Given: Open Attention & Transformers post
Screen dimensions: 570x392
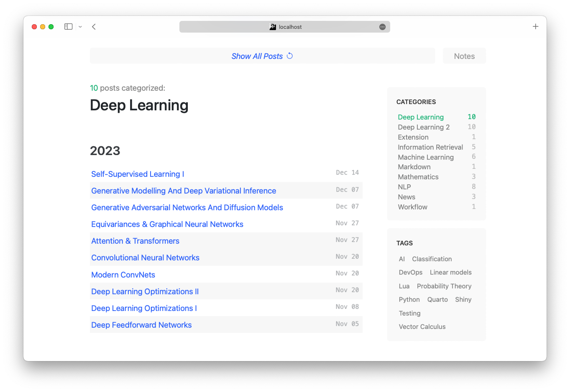Looking at the screenshot, I should pos(135,241).
